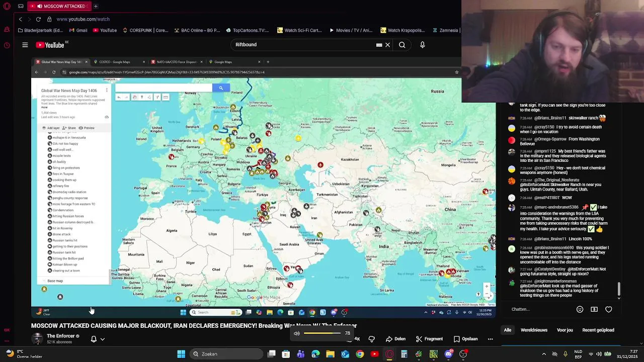
Task: Click the undo arrow on map toolbar
Action: (119, 97)
